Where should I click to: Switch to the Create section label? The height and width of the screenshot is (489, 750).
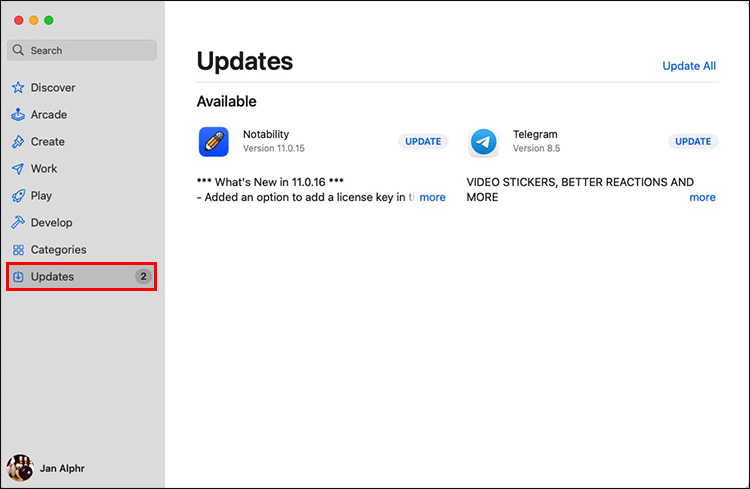(47, 142)
